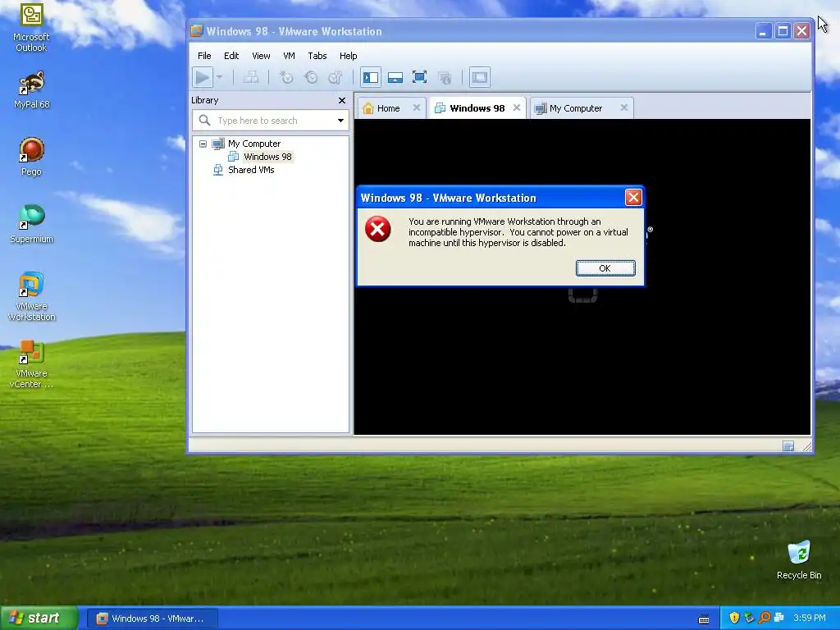Click the on-screen keyboard taskbar icon
The width and height of the screenshot is (840, 630).
pos(704,619)
